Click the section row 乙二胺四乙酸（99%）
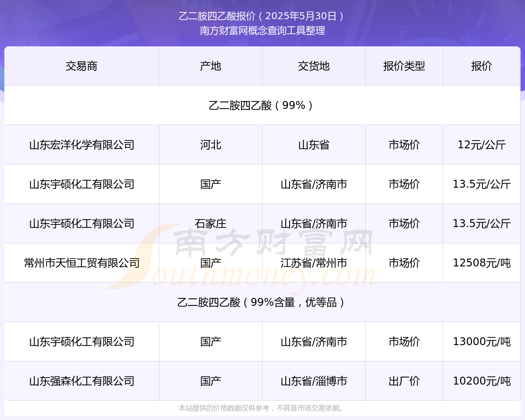The width and height of the screenshot is (525, 420). click(262, 105)
